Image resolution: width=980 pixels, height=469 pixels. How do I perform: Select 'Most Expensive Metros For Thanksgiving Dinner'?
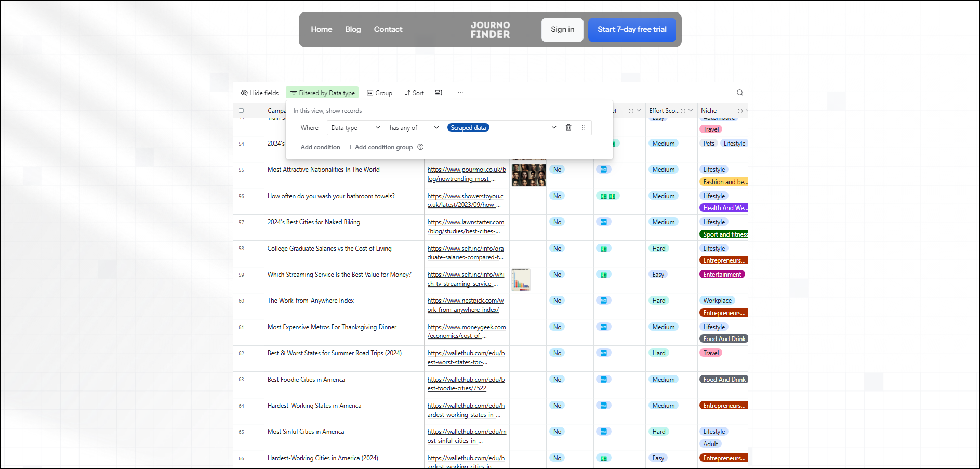(332, 327)
